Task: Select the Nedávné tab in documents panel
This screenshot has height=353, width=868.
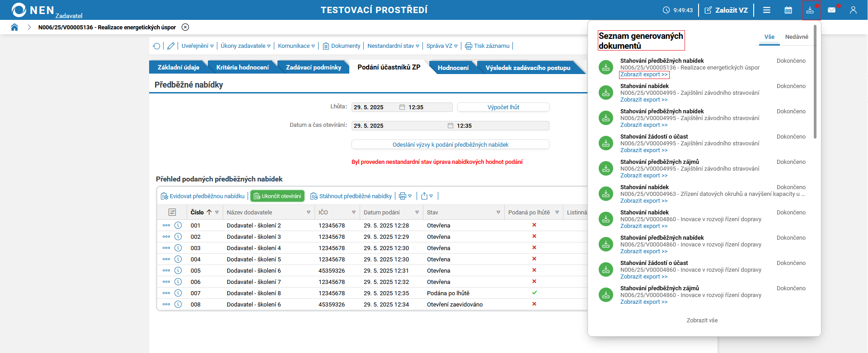Action: (x=796, y=37)
